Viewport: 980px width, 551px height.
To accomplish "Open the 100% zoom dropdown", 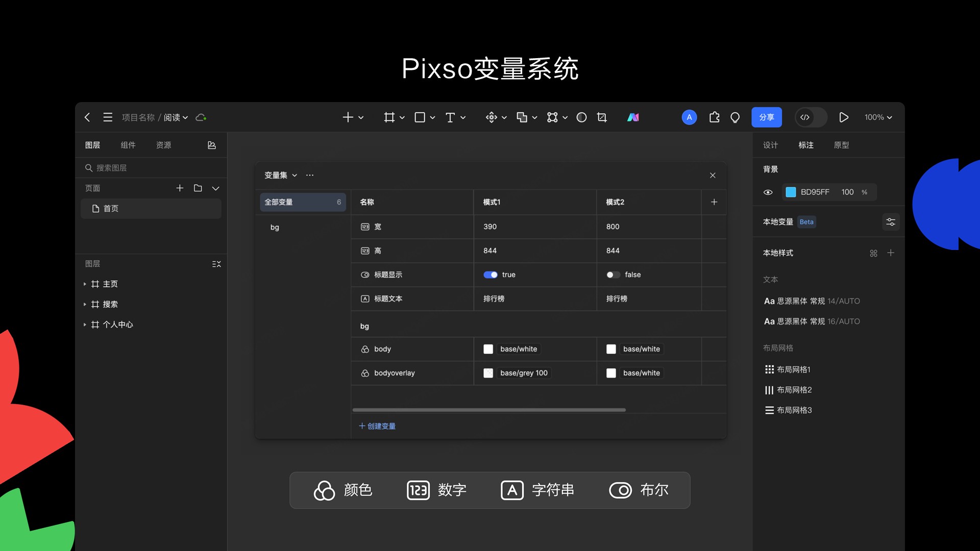I will (x=878, y=117).
